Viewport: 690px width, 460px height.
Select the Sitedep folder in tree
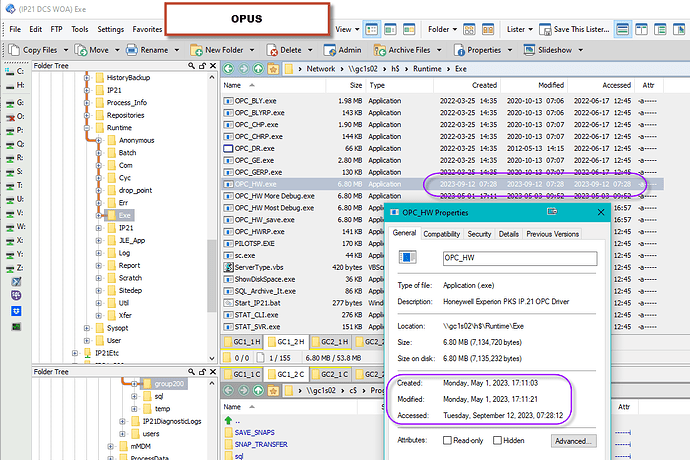click(130, 291)
